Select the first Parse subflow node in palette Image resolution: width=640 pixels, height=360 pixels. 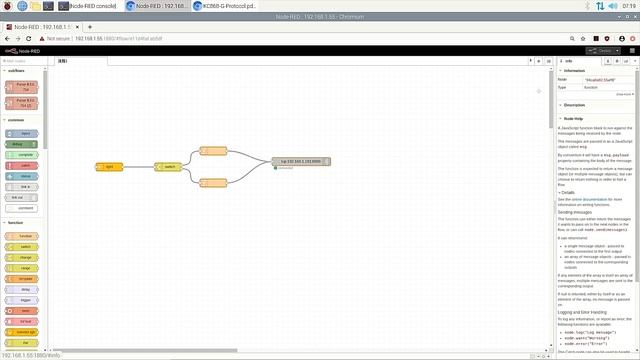coord(22,87)
